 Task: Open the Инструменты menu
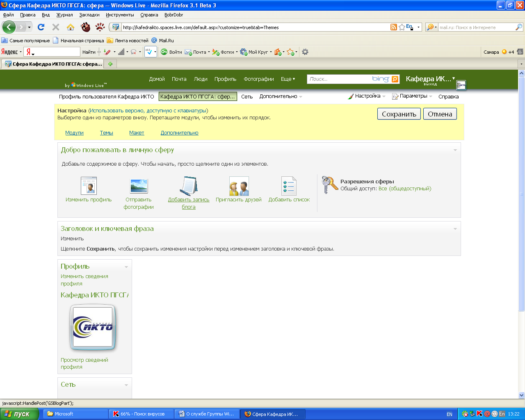(x=120, y=15)
